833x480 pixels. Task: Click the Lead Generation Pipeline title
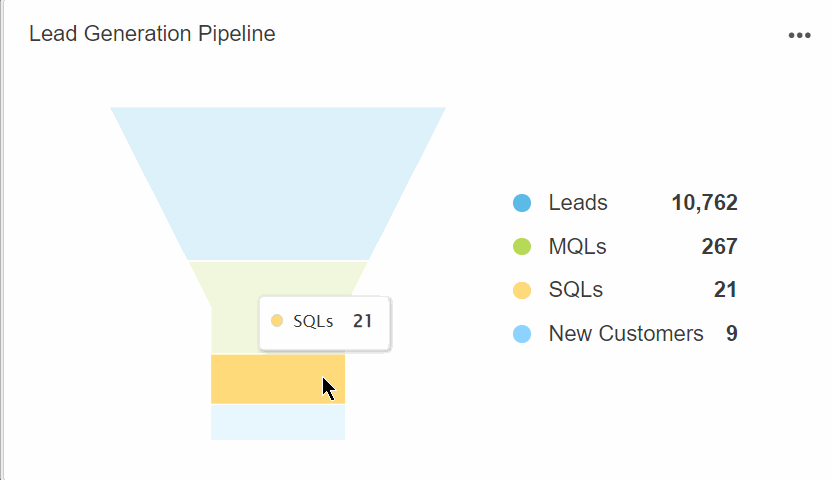(152, 34)
